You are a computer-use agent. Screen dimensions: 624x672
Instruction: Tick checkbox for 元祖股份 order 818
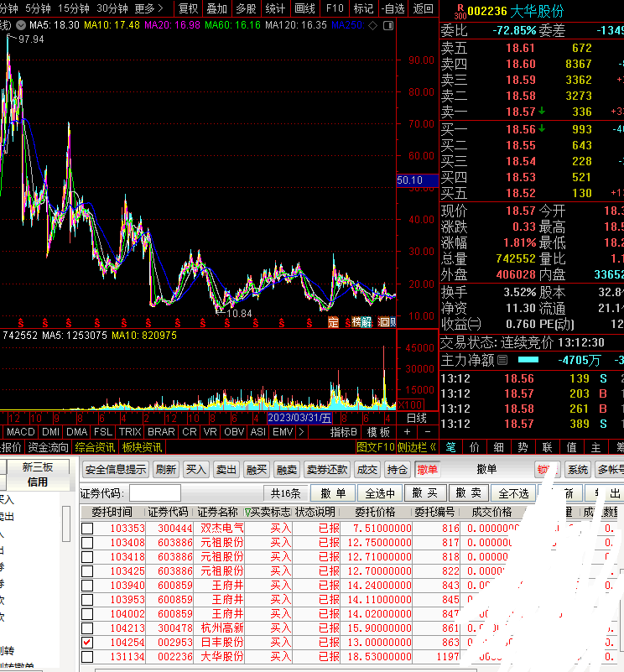point(87,557)
